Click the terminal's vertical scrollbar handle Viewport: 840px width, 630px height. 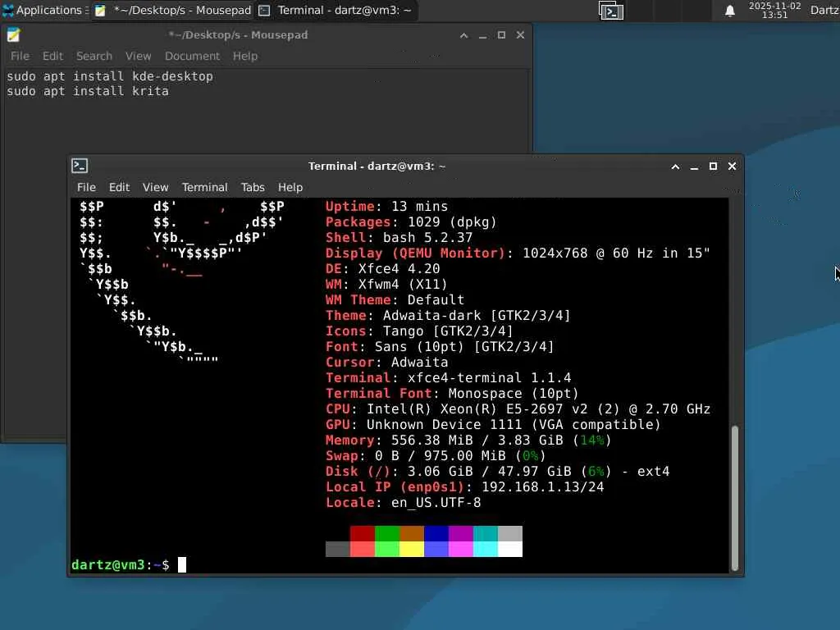(735, 498)
